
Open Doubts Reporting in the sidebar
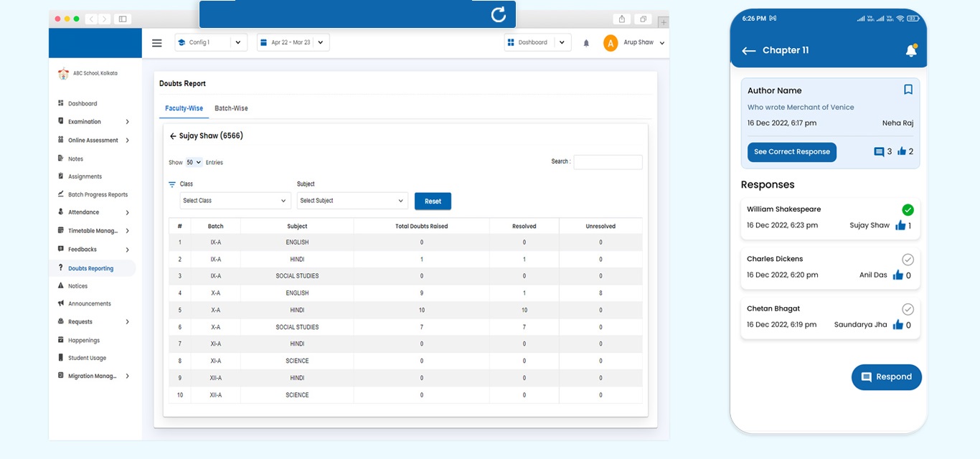coord(90,268)
